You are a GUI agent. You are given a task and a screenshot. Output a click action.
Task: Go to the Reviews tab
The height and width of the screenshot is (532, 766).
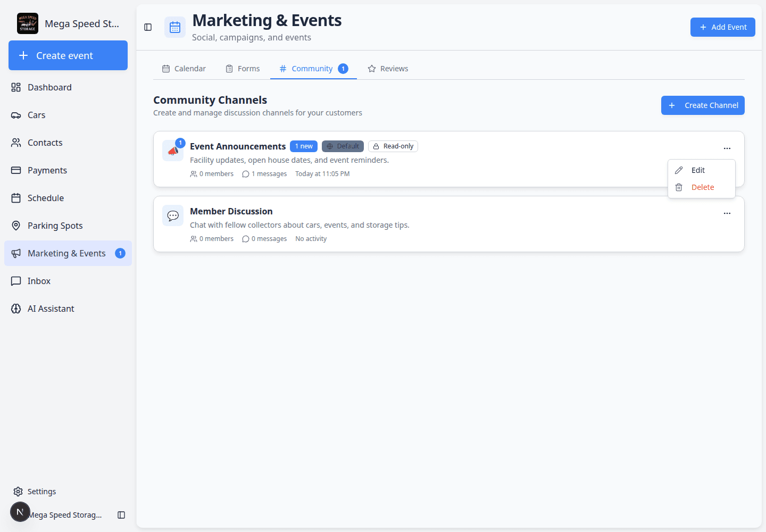tap(388, 69)
